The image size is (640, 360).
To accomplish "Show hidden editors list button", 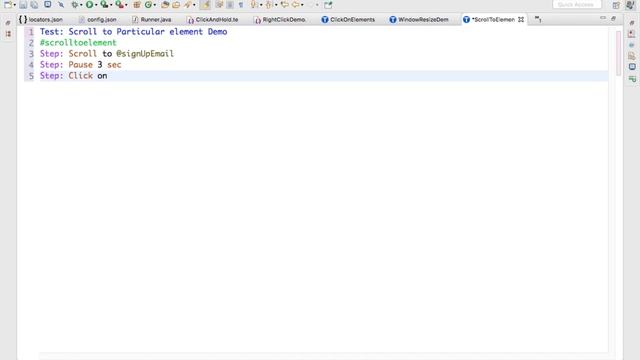I will (x=538, y=19).
